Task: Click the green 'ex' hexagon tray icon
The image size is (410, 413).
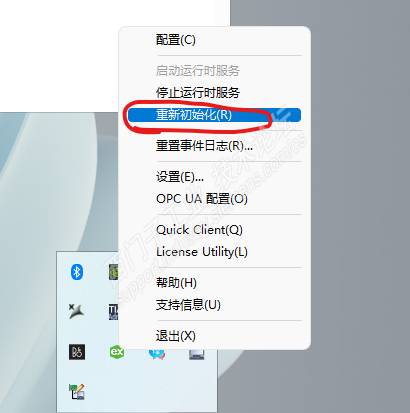Action: 117,352
